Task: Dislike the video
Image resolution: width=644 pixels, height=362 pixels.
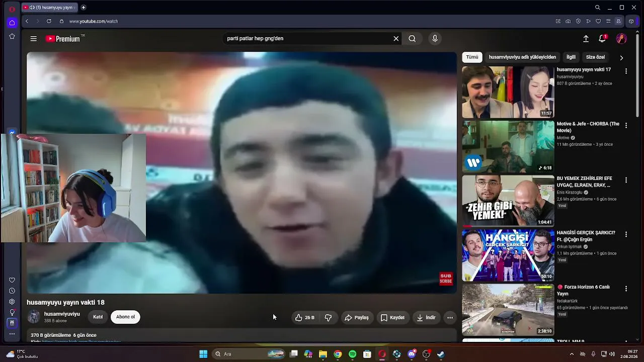Action: (x=328, y=317)
